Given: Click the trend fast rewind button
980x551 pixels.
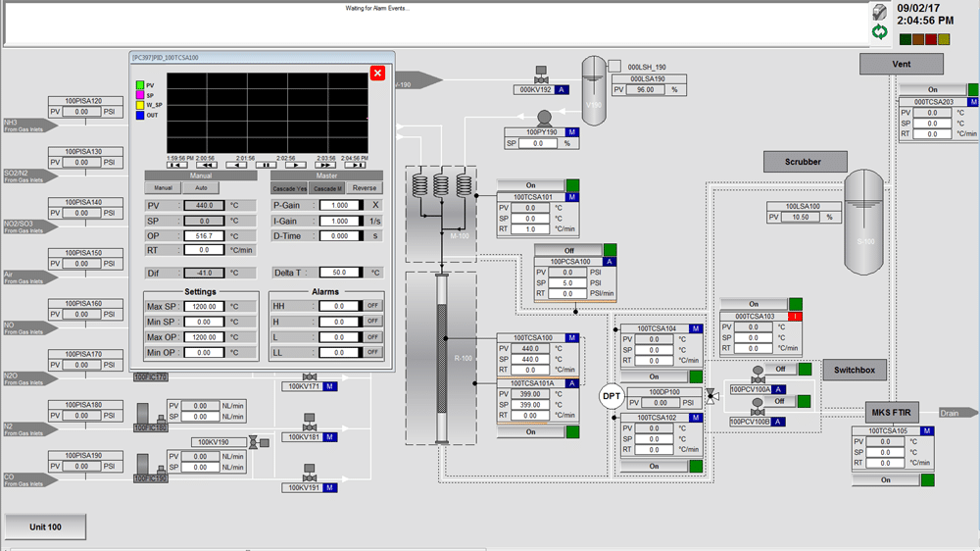Looking at the screenshot, I should (x=207, y=165).
